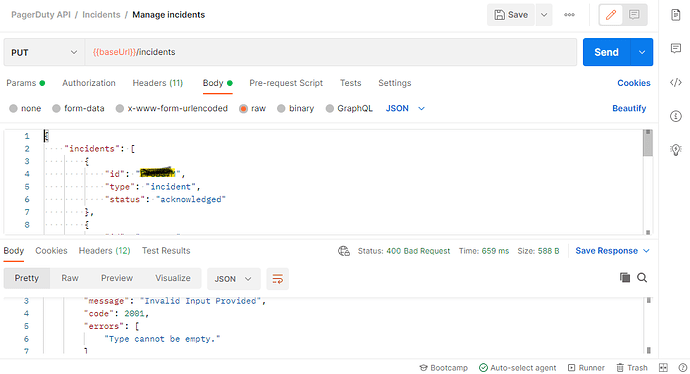
Task: Click the Beautify link
Action: pyautogui.click(x=629, y=109)
